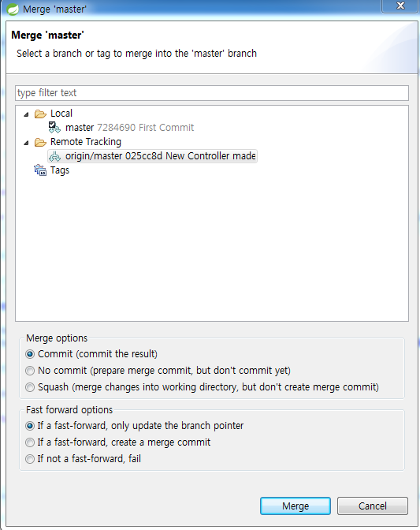This screenshot has height=530, width=420.
Task: Close the Merge 'master' dialog window
Action: [400, 6]
